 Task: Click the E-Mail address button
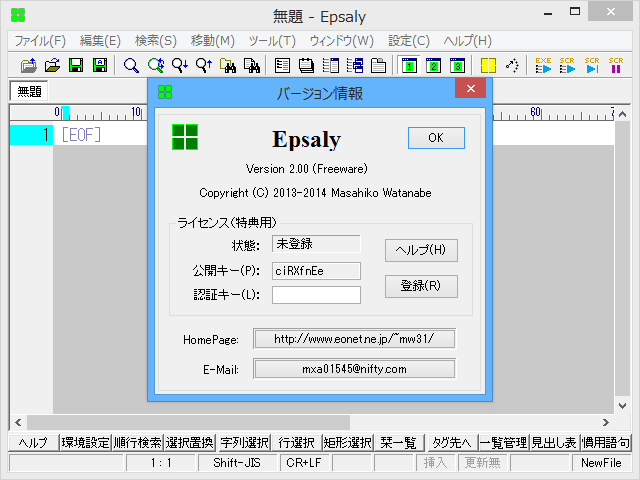[x=354, y=369]
